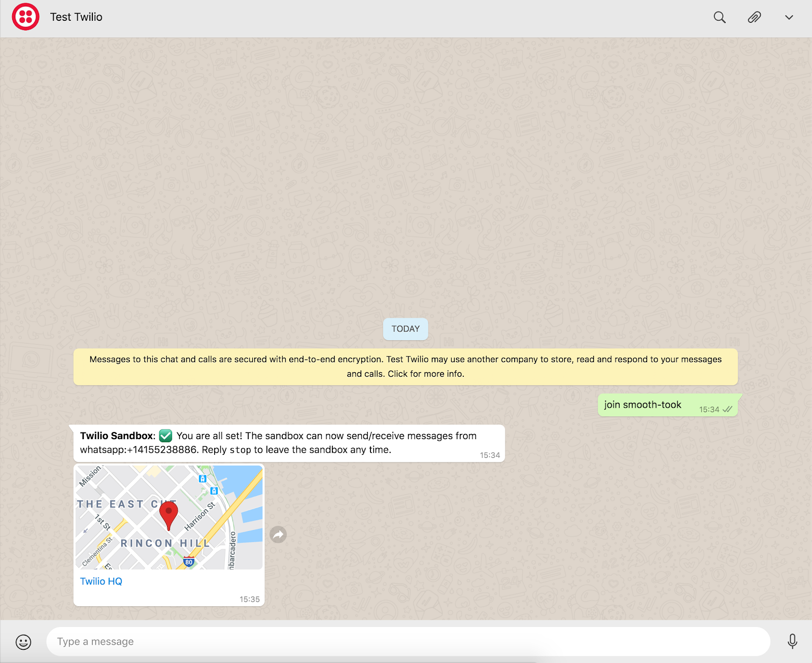Click the green checkmark emoji
The image size is (812, 663).
pyautogui.click(x=165, y=436)
